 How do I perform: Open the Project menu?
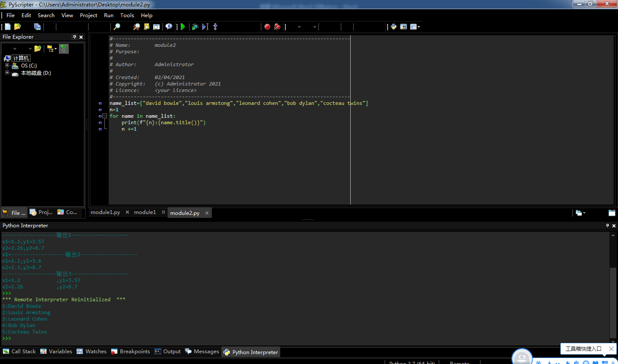89,15
